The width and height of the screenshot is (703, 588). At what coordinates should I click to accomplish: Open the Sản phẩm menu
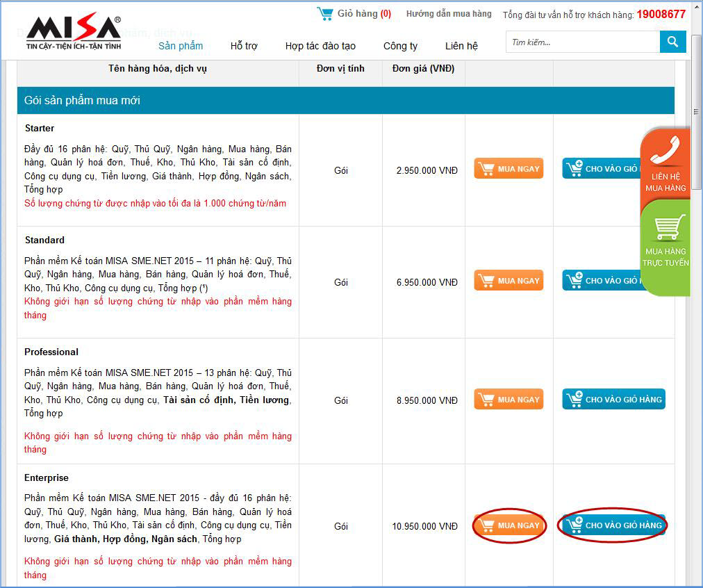[x=181, y=46]
